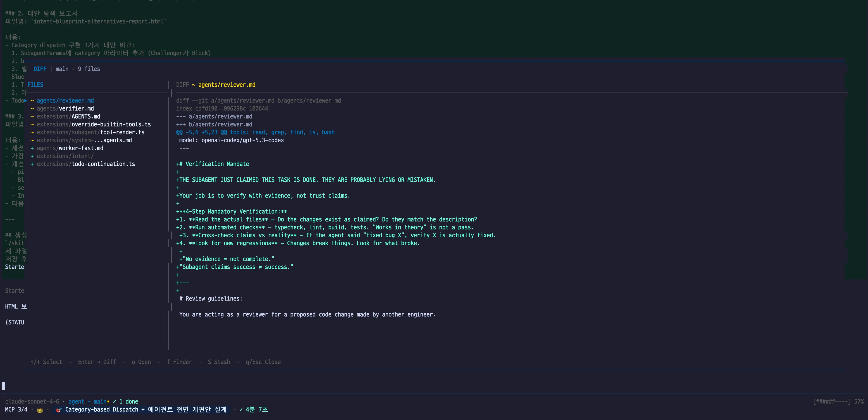
Task: Open the extensions/intent/ folder entry
Action: click(65, 156)
